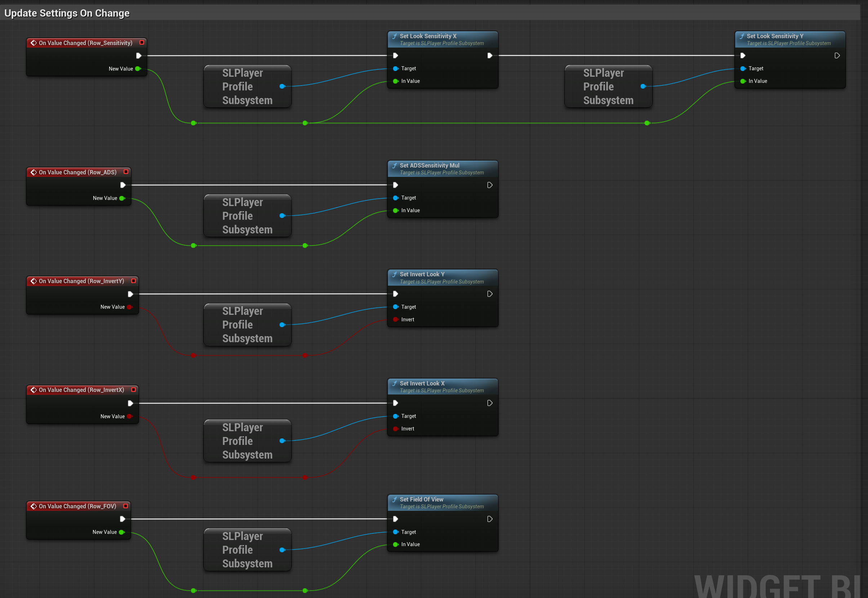Screen dimensions: 868x598
Task: Click red New Value pin on Row_InvertY event
Action: [x=129, y=307]
